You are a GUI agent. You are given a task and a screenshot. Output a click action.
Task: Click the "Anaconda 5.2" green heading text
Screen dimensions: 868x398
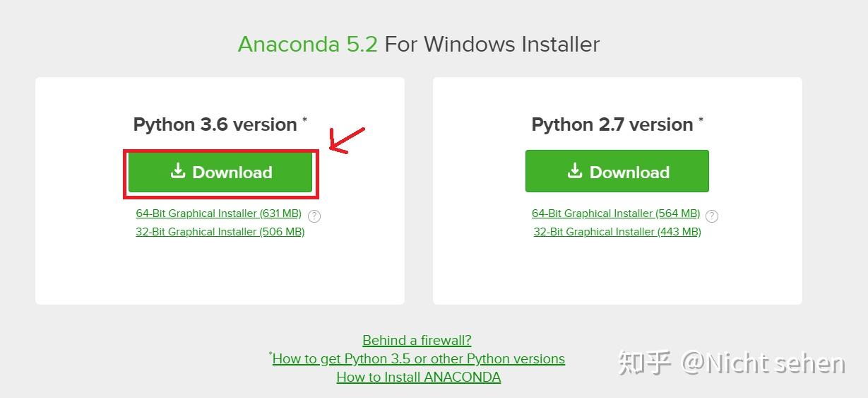point(307,45)
